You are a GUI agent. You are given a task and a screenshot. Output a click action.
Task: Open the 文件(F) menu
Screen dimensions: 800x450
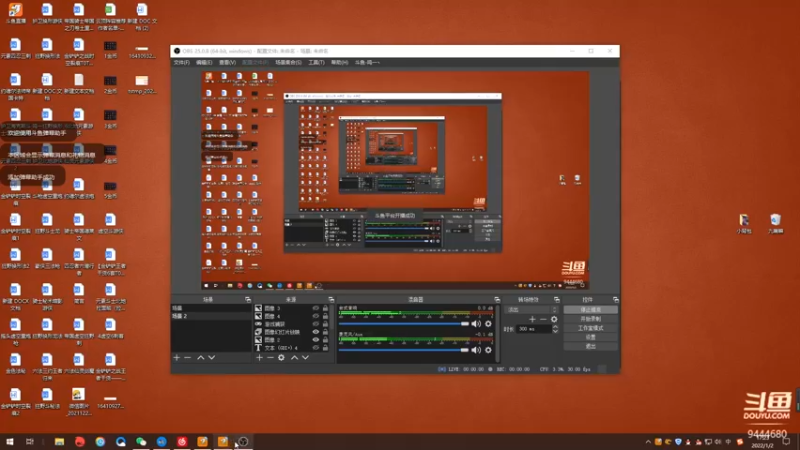(181, 62)
